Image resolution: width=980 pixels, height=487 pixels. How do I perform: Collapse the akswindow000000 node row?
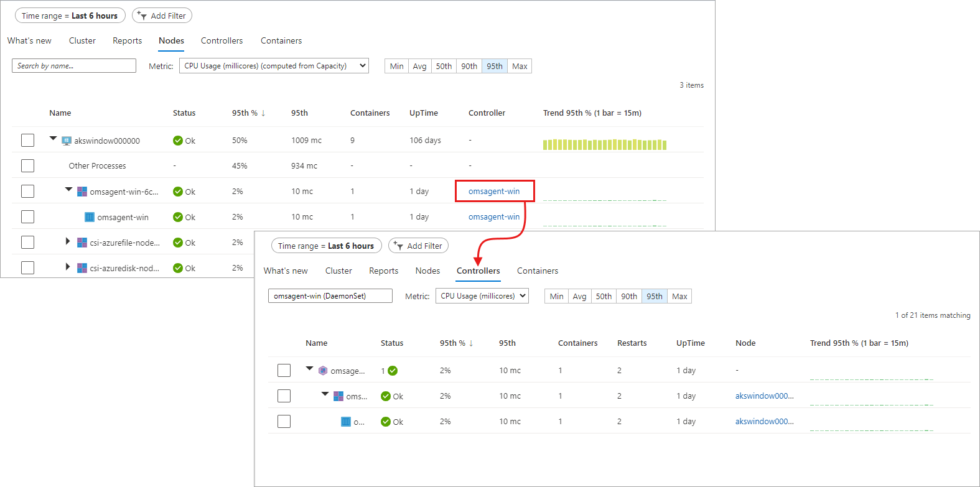point(54,139)
